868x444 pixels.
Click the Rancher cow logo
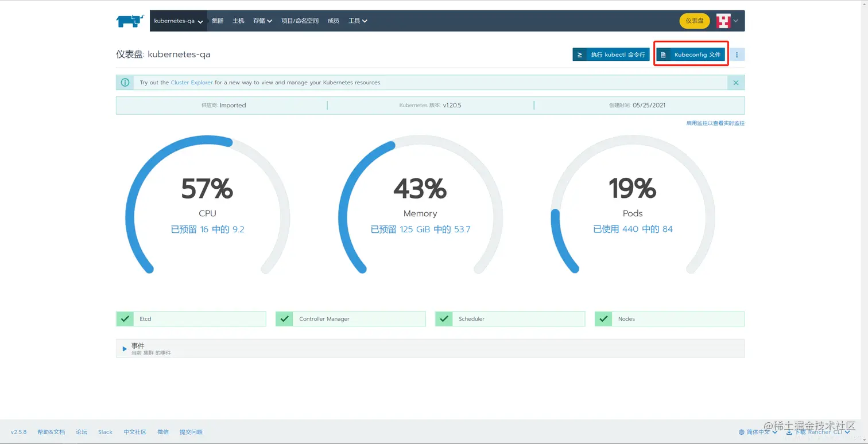coord(130,21)
